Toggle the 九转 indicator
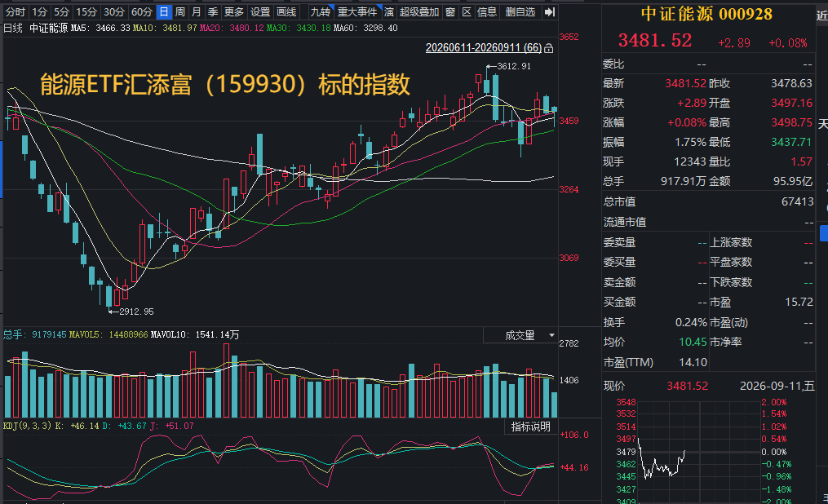This screenshot has width=828, height=504. coord(321,11)
